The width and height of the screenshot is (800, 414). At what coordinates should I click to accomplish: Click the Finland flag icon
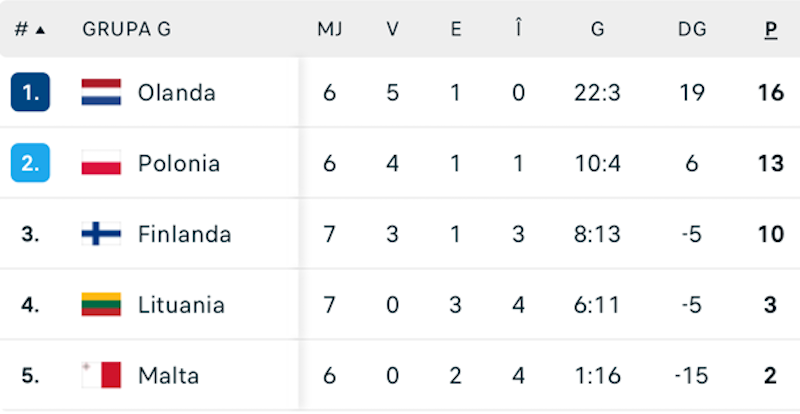(x=101, y=234)
